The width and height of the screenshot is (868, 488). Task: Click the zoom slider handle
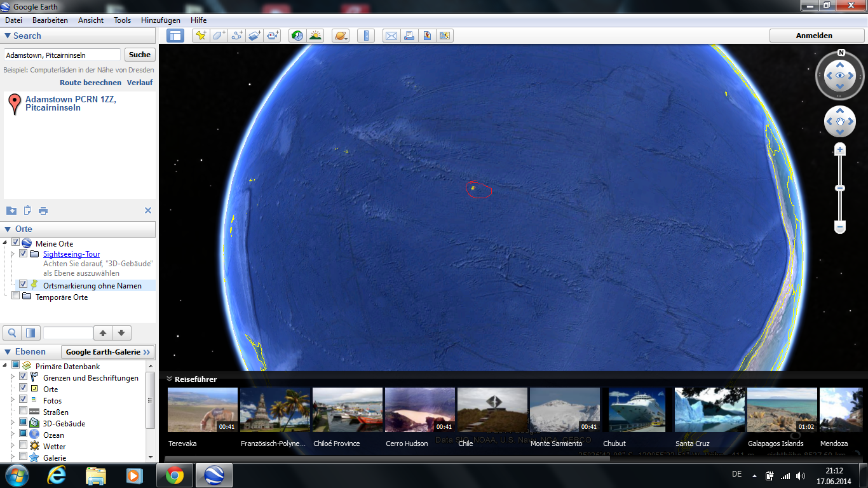click(840, 188)
